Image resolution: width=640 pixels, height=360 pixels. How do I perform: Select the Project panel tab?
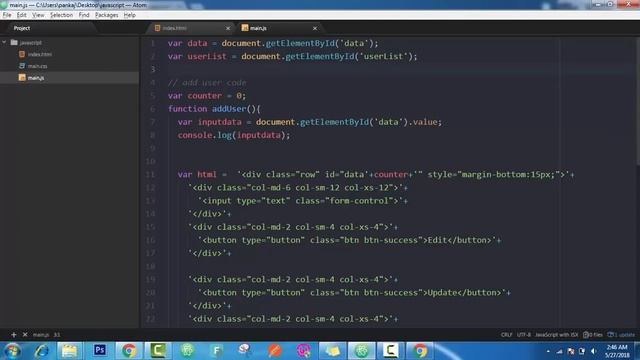(22, 28)
